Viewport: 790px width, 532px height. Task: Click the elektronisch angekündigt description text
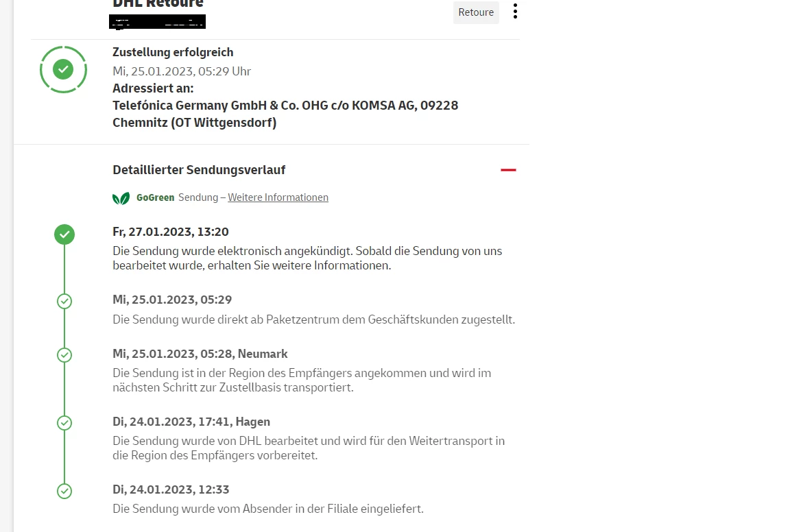(x=307, y=258)
